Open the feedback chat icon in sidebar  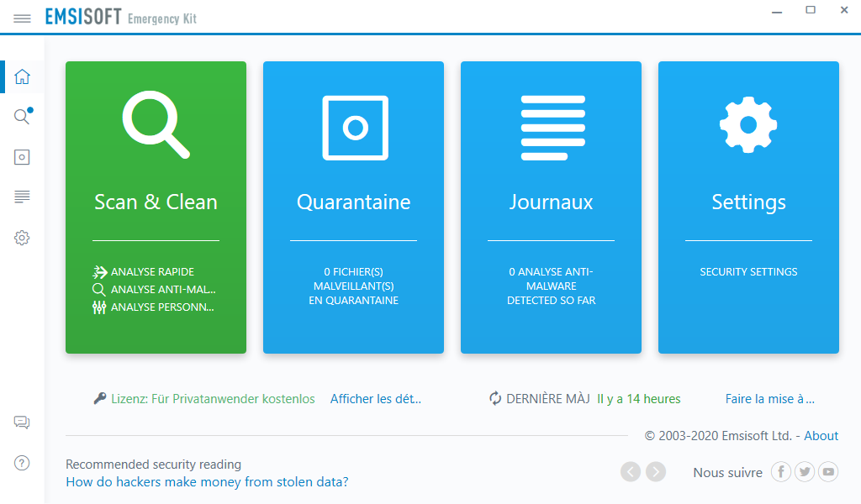click(x=22, y=423)
